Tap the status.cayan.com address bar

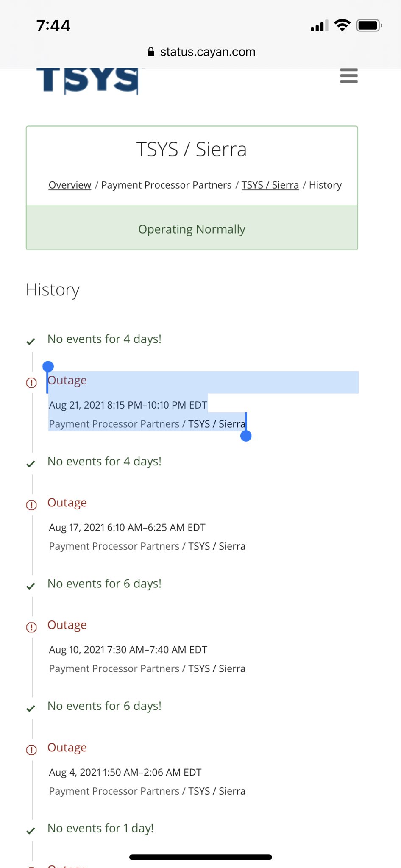(x=201, y=52)
